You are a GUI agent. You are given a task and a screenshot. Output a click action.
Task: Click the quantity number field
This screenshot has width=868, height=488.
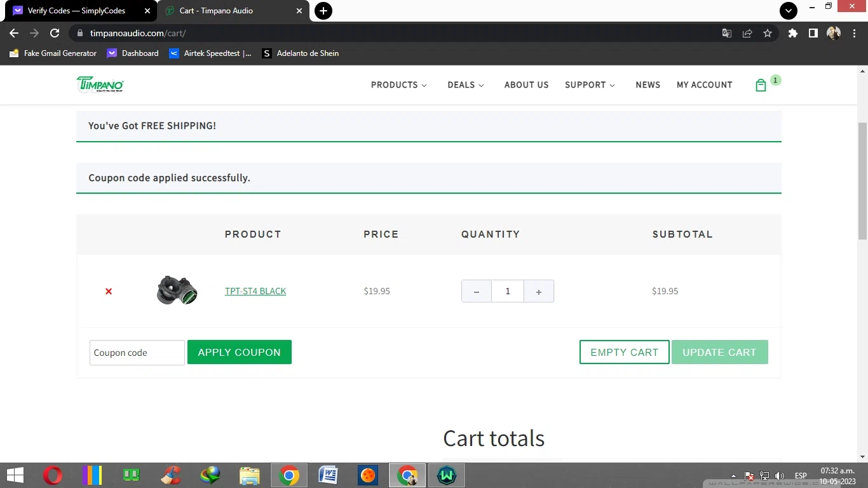tap(508, 291)
